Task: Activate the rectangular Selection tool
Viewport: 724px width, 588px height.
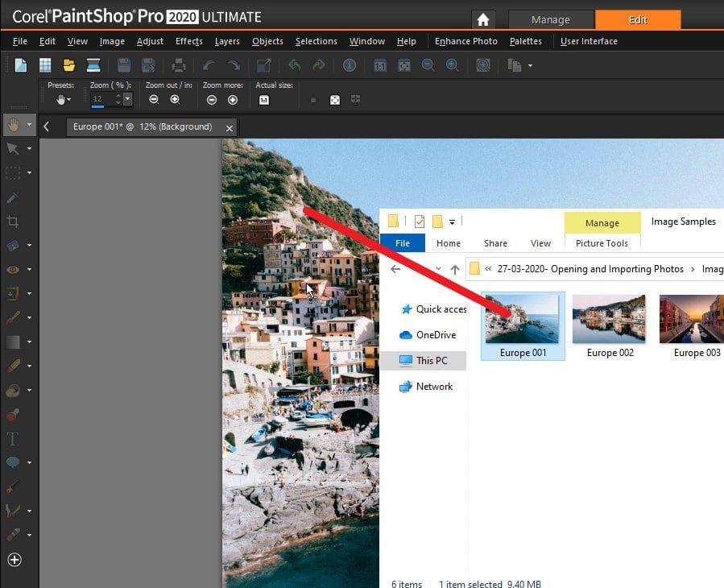Action: click(14, 172)
